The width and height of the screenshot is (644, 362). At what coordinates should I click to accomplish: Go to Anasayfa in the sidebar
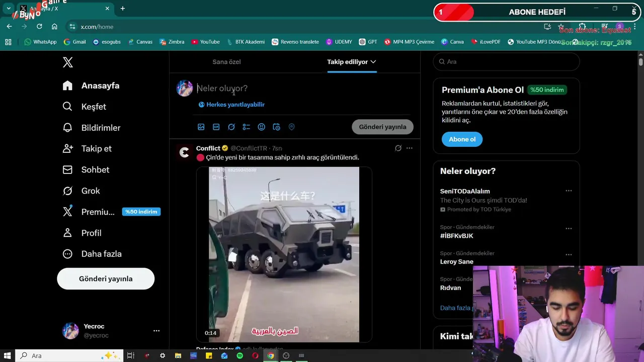click(91, 85)
